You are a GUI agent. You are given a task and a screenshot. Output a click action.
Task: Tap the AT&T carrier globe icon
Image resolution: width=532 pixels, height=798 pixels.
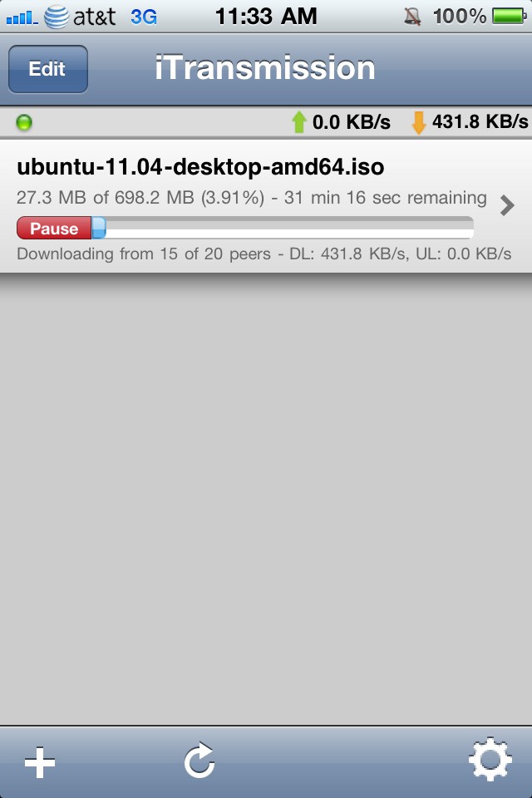[x=57, y=17]
